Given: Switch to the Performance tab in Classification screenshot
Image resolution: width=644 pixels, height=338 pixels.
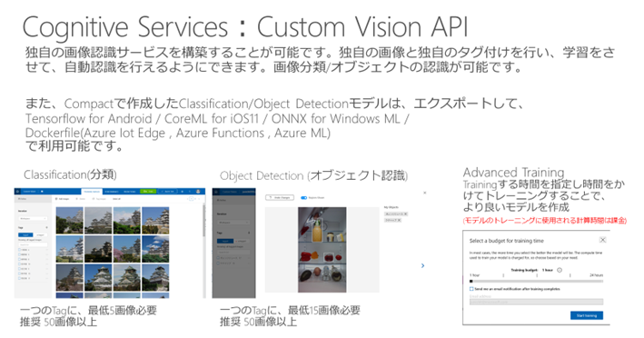Looking at the screenshot, I should [112, 192].
